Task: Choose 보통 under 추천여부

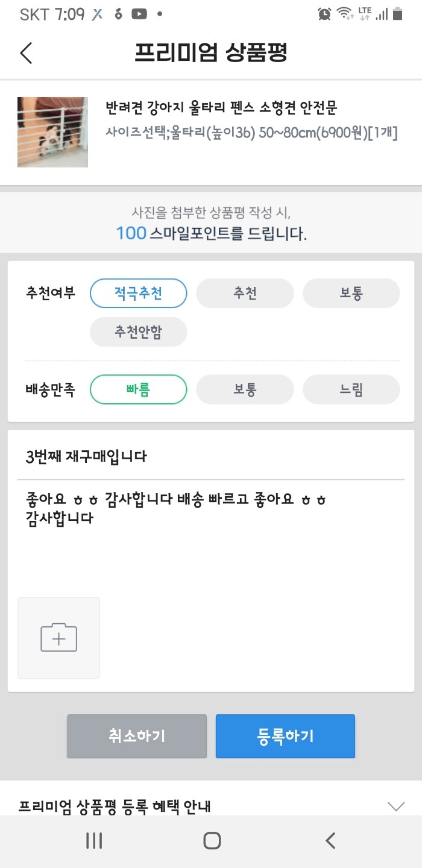Action: point(351,294)
